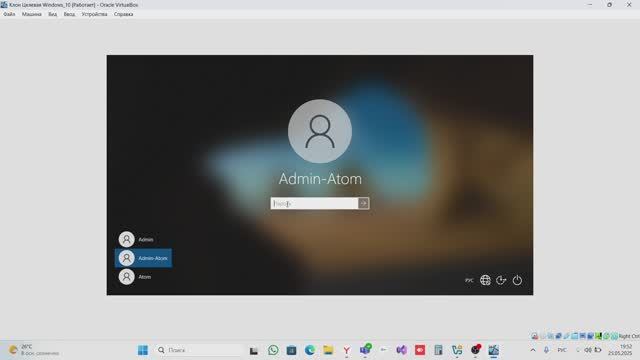640x360 pixels.
Task: Open the Файл menu in VirtualBox
Action: pyautogui.click(x=9, y=14)
